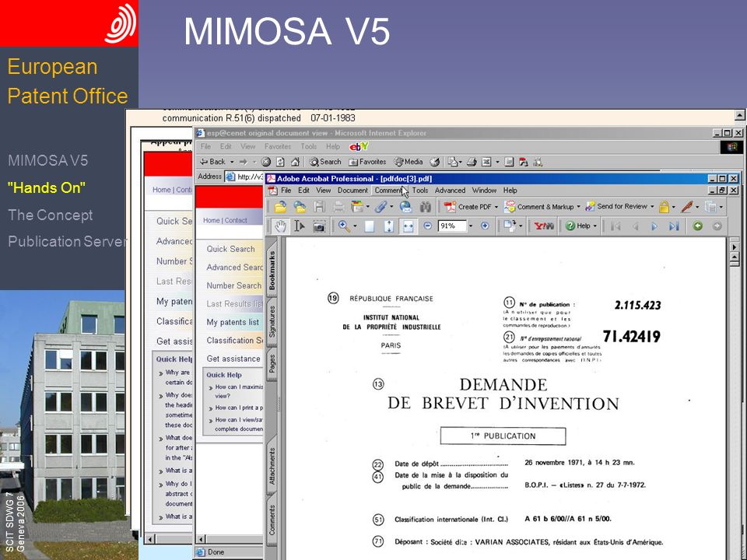Open the Window menu in Acrobat
The width and height of the screenshot is (747, 560).
coord(484,191)
